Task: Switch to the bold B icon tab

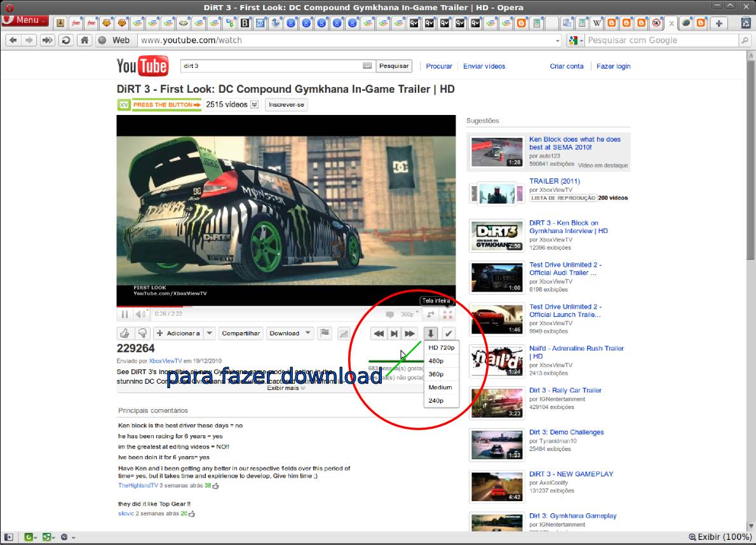Action: tap(245, 23)
